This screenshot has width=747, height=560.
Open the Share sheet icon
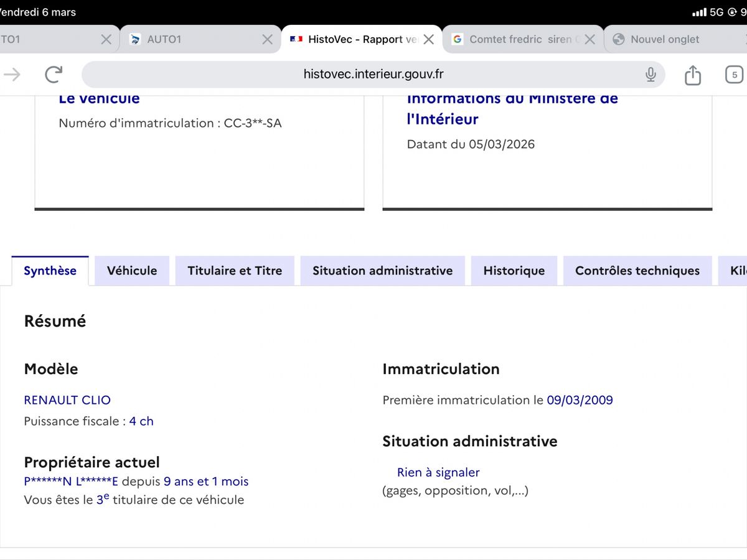(692, 73)
